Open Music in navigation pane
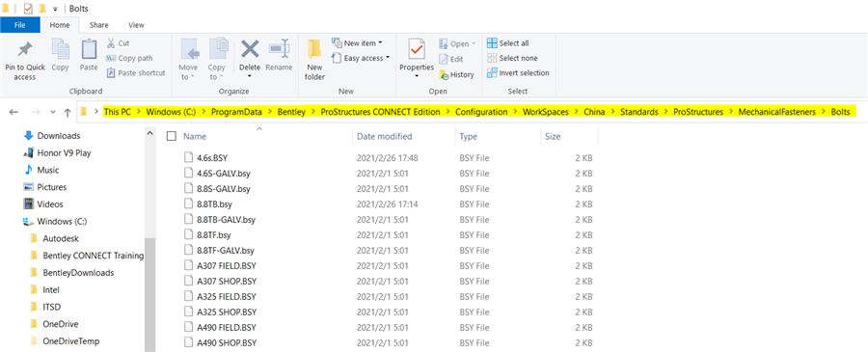The width and height of the screenshot is (868, 352). (x=47, y=170)
